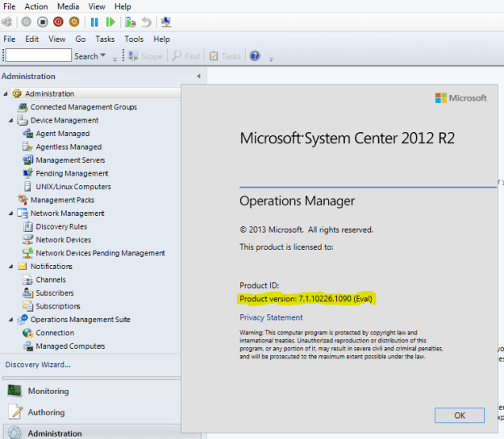504x439 pixels.
Task: Click the VM Start power icon
Action: coord(26,22)
